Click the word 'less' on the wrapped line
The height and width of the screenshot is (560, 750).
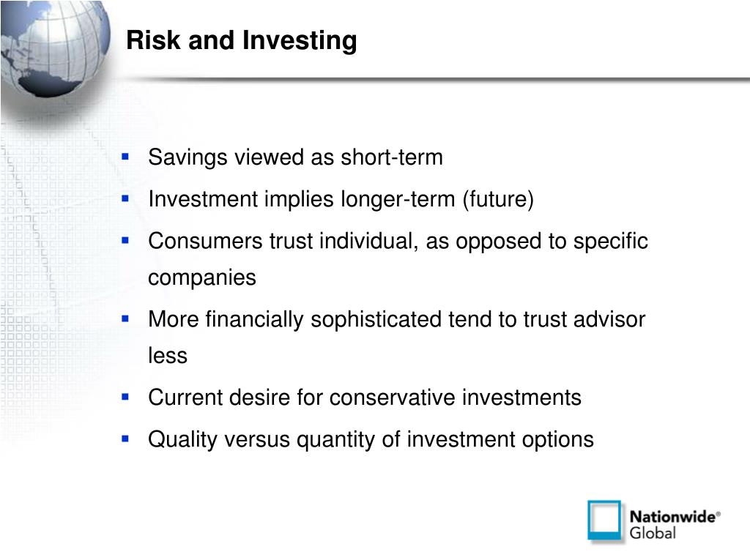(168, 355)
